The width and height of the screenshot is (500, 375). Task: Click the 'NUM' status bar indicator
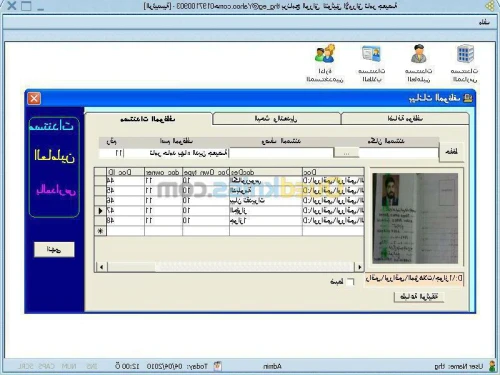click(69, 366)
